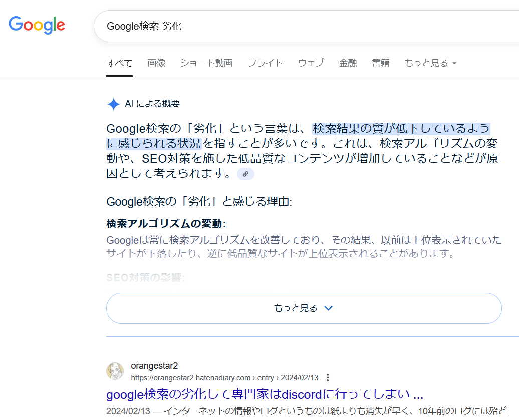Click the snippet text starting 2024/02/13 — インターネット
The image size is (519, 420).
coord(307,411)
